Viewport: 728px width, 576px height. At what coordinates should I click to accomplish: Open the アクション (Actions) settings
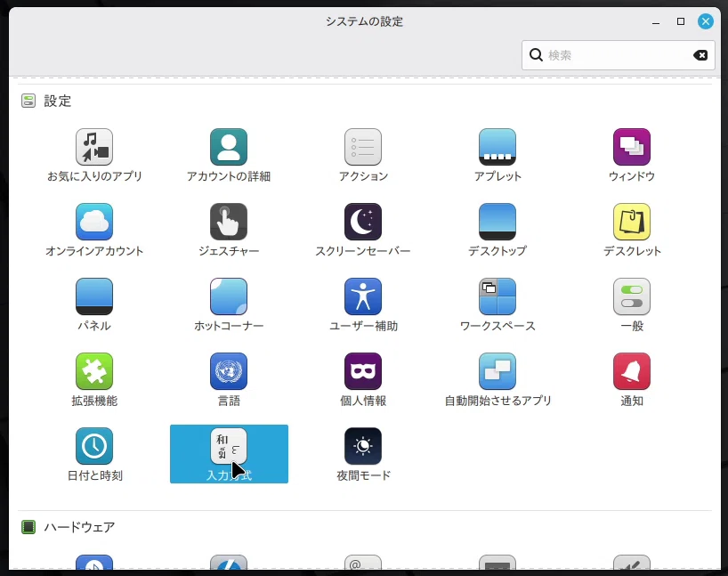(x=363, y=156)
